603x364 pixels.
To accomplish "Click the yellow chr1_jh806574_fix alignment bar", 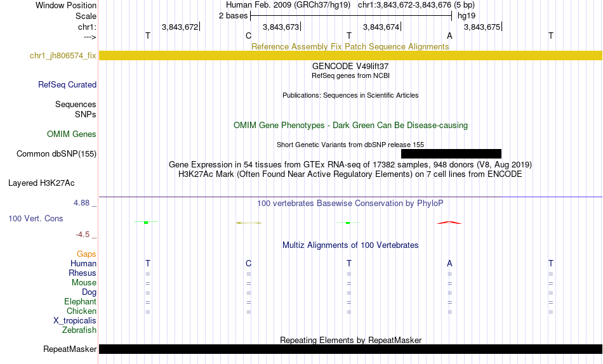I will 351,55.
